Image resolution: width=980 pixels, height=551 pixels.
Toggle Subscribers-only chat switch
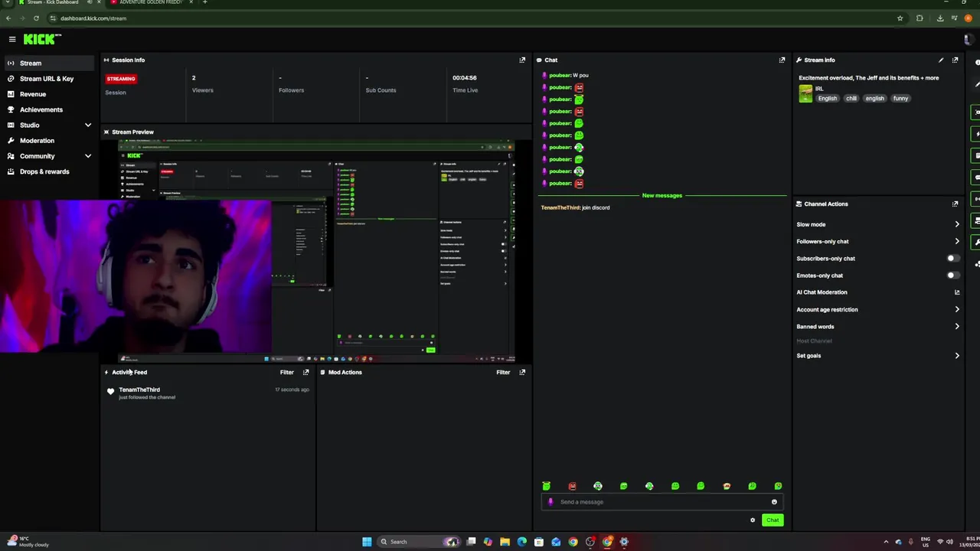952,259
